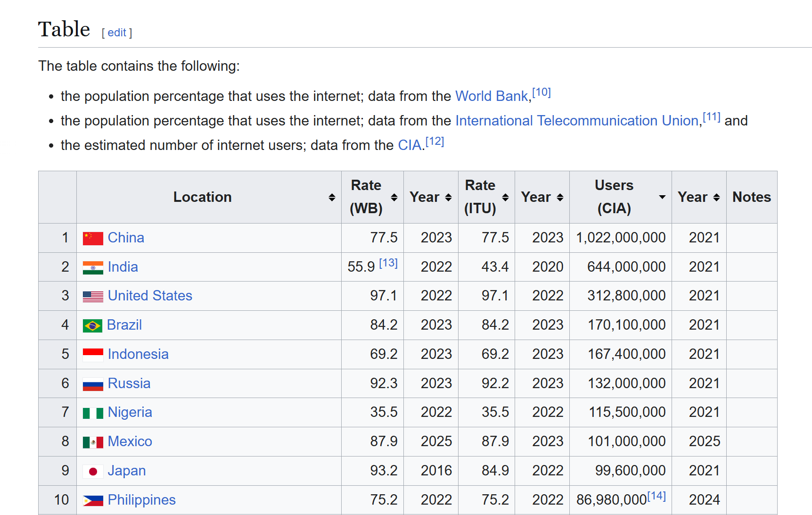
Task: Click the Japan flag icon
Action: click(93, 471)
